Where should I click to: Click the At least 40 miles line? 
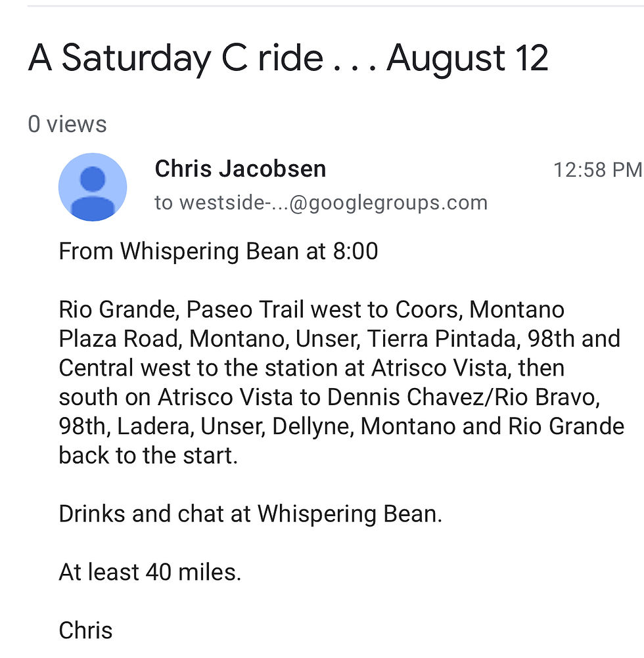pyautogui.click(x=150, y=572)
